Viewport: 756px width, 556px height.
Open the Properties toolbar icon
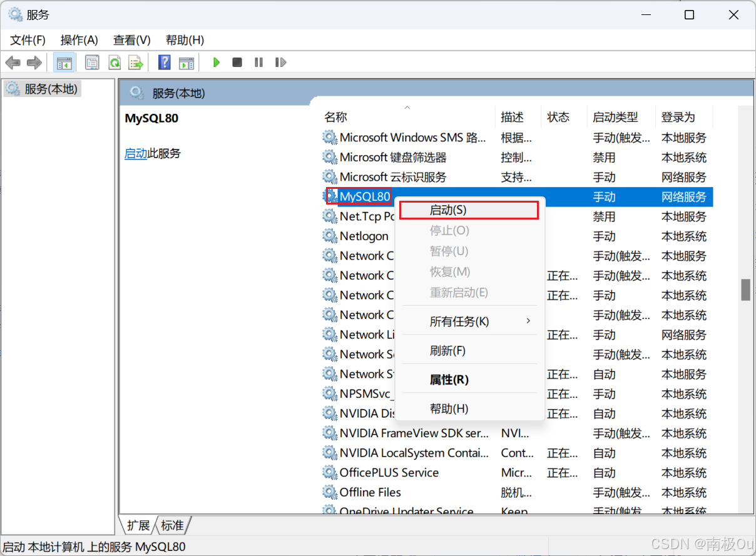point(92,63)
